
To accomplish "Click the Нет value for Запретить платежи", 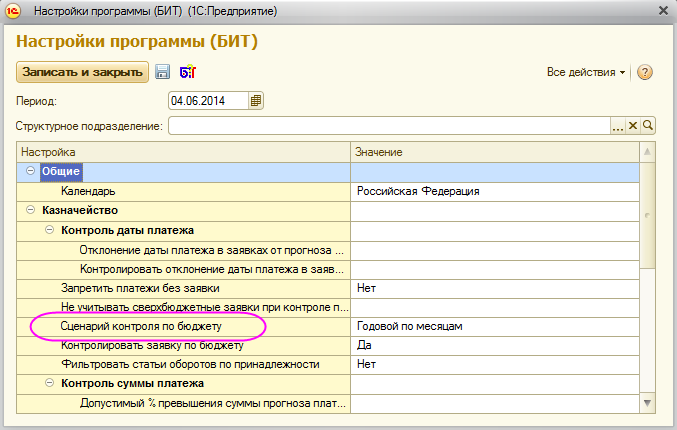I will 495,288.
